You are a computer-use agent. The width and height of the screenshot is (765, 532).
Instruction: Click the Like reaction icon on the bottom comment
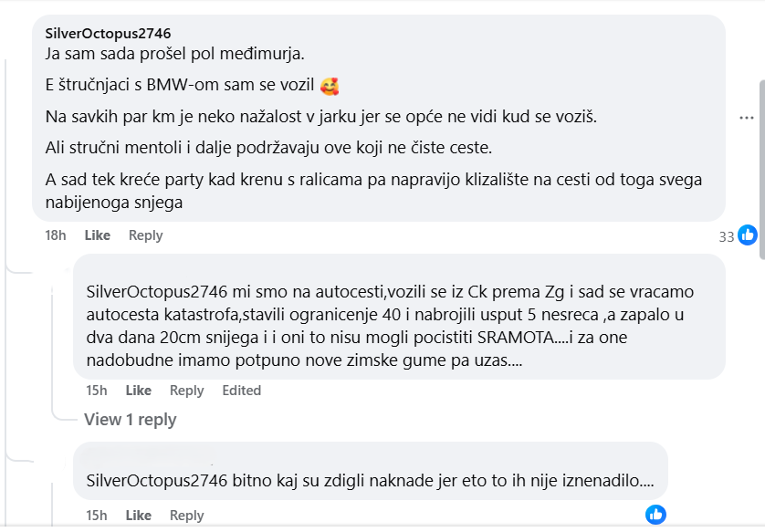click(655, 514)
